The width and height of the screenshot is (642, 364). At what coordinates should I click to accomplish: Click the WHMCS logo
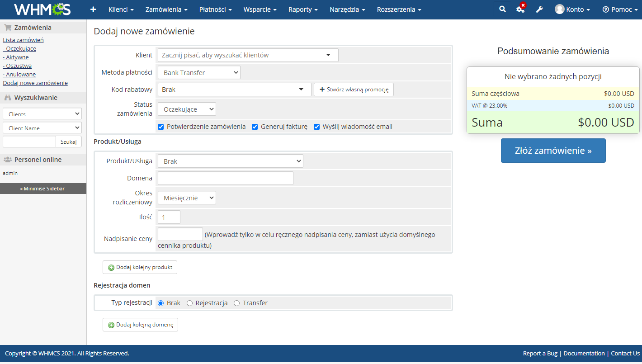point(42,9)
